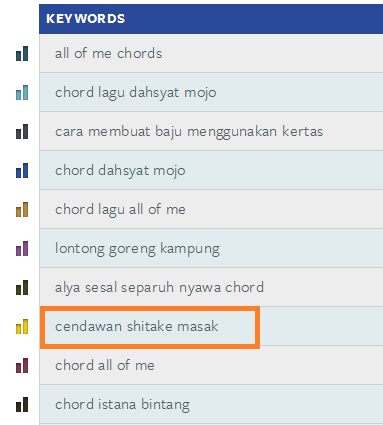This screenshot has height=425, width=383.
Task: Click olive chart icon for 'alya sesal separuh nyawa chord'
Action: [x=22, y=288]
